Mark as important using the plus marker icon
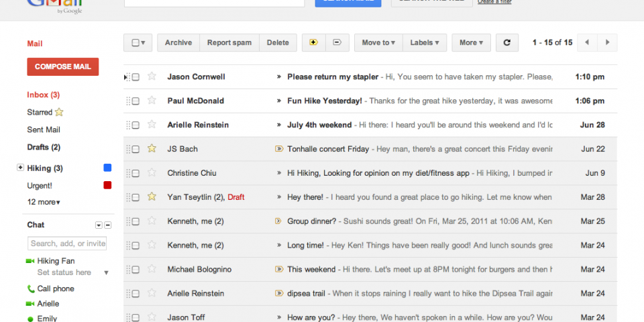Image resolution: width=644 pixels, height=322 pixels. coord(313,43)
